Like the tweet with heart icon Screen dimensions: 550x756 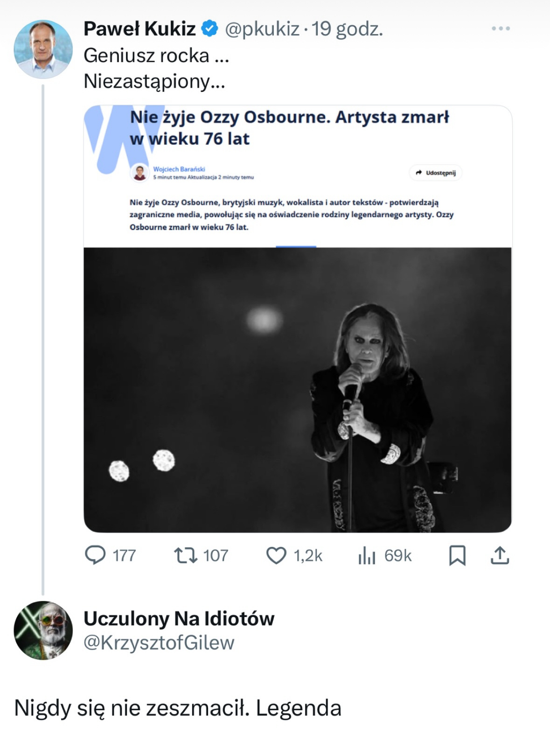(x=276, y=555)
